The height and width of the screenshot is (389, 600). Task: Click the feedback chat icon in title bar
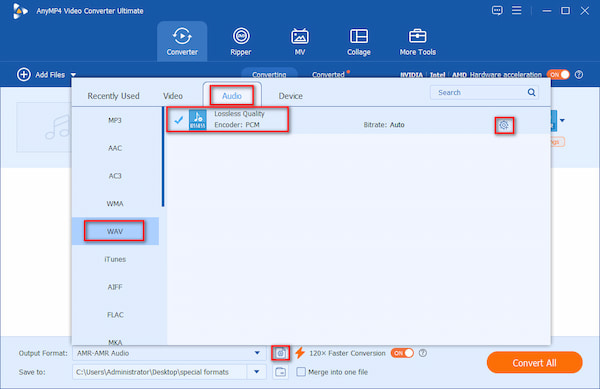497,10
